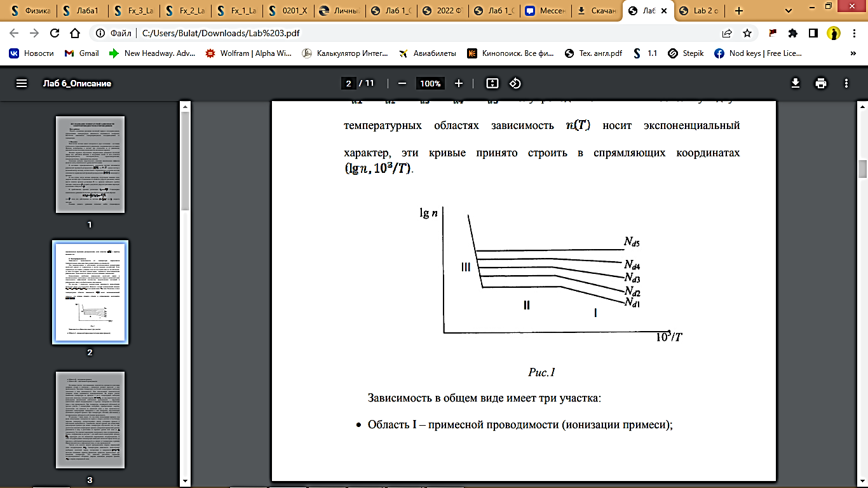The height and width of the screenshot is (488, 868).
Task: Open the PDF viewer more actions menu
Action: 846,83
